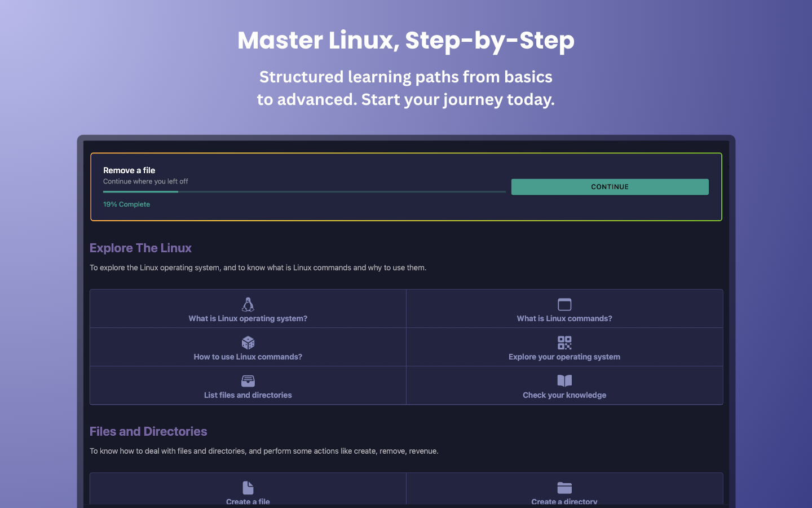The height and width of the screenshot is (508, 812).
Task: Open 'Explore your operating system' lesson
Action: pos(564,347)
